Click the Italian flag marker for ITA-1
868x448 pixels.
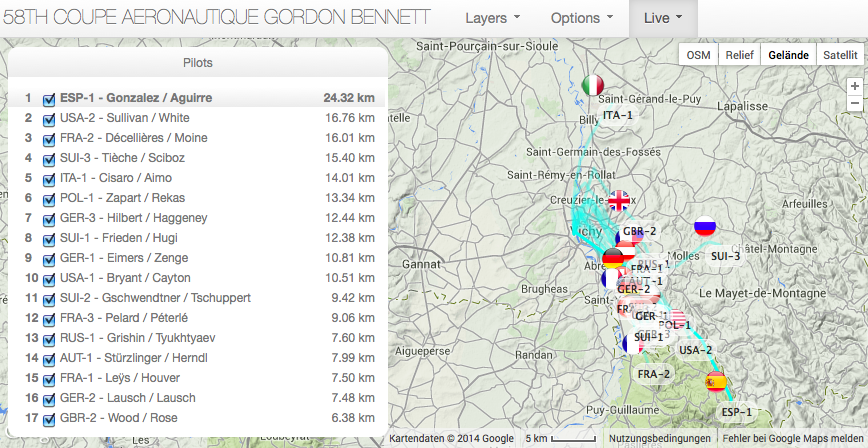click(x=593, y=86)
